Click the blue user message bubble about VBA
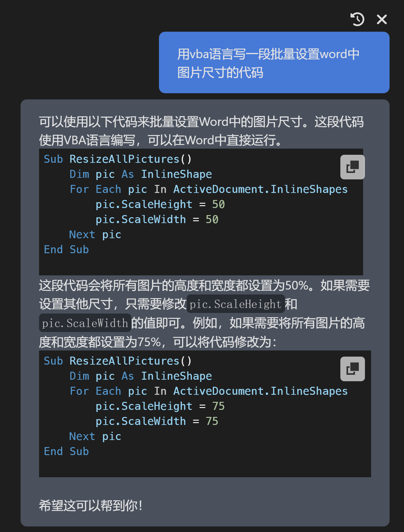 point(274,63)
